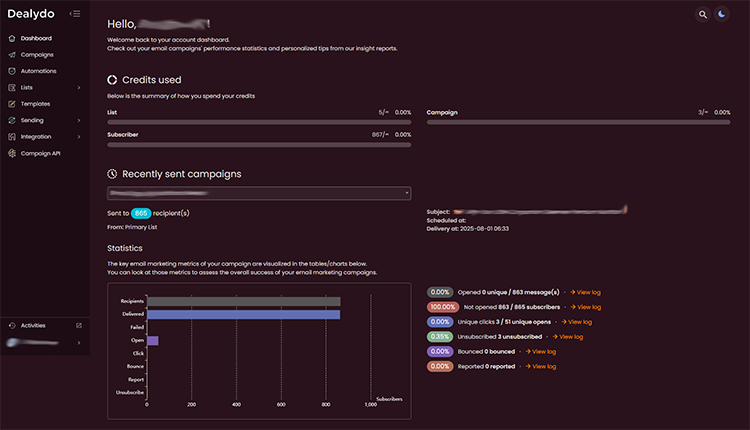Image resolution: width=750 pixels, height=430 pixels.
Task: Click the Delivered bar in chart
Action: pyautogui.click(x=244, y=314)
